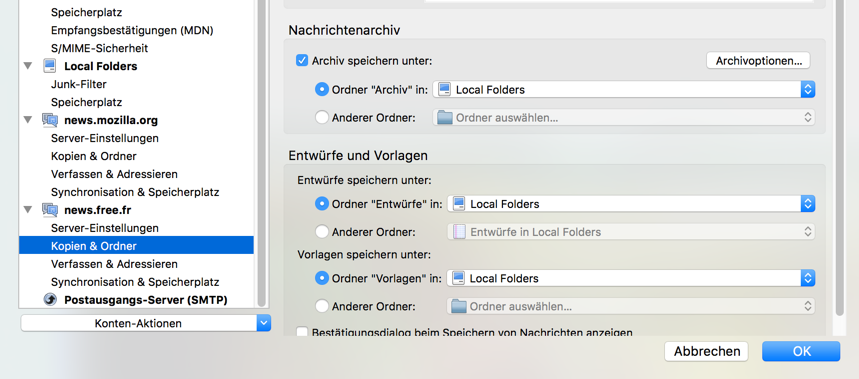Click the news.free.fr newsgroup account icon
Viewport: 859px width, 379px height.
[50, 210]
